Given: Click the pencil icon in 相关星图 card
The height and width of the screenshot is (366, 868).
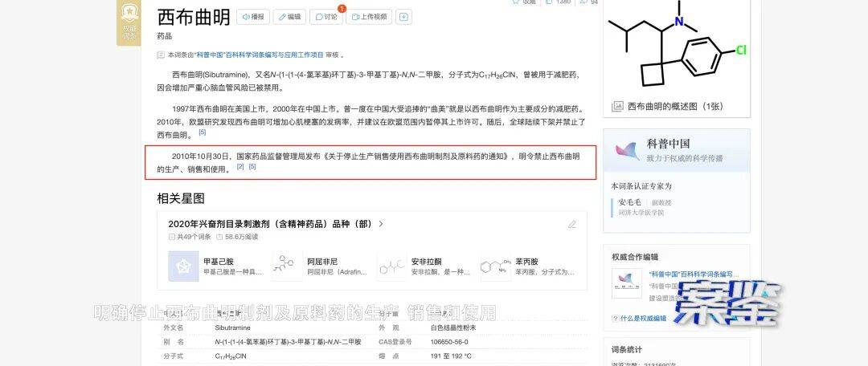Looking at the screenshot, I should point(572,225).
